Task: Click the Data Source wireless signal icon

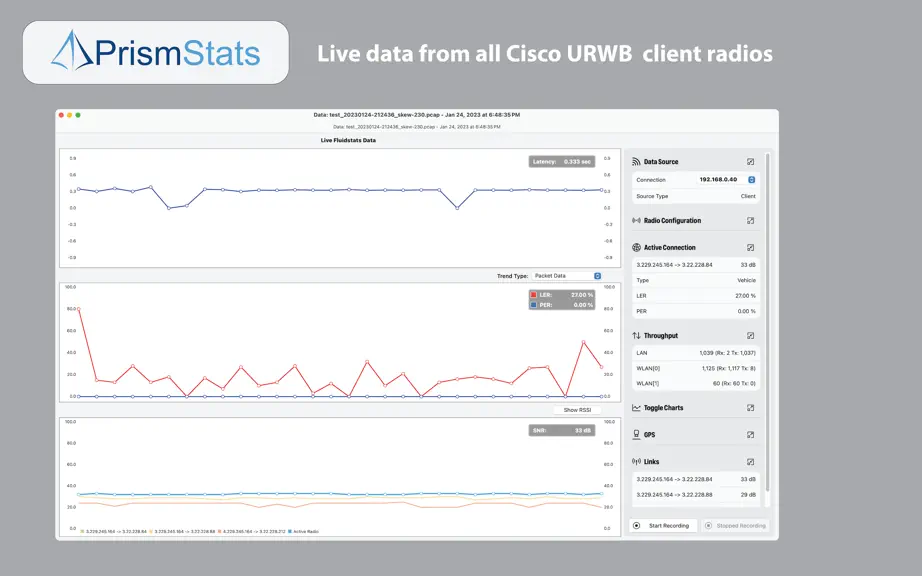Action: coord(636,162)
